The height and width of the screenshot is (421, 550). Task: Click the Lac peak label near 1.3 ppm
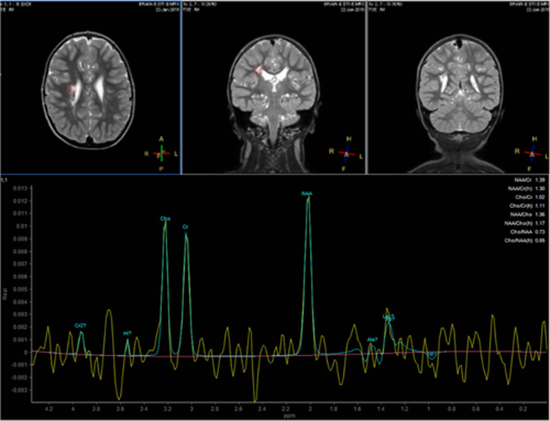pos(389,316)
